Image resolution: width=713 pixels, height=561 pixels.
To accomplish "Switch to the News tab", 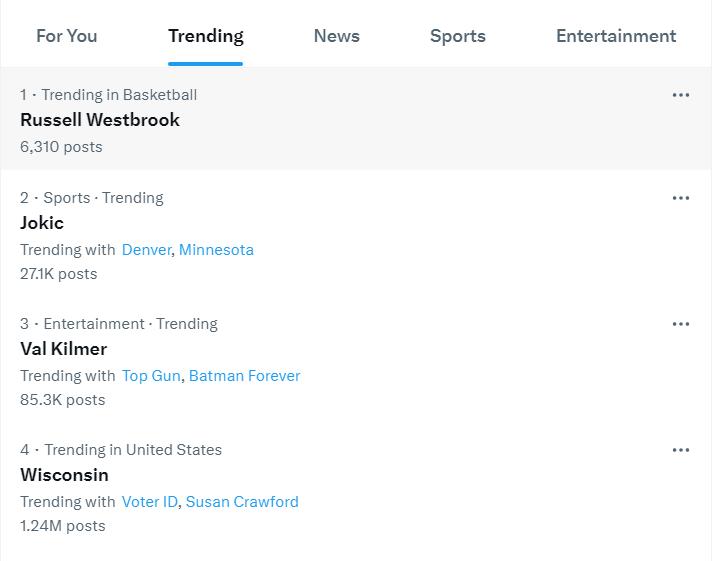I will tap(336, 36).
